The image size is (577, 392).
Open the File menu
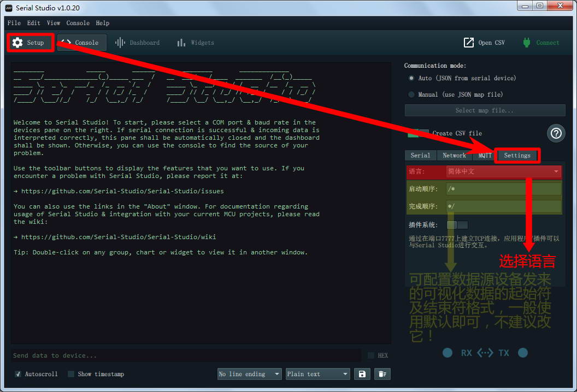(14, 23)
